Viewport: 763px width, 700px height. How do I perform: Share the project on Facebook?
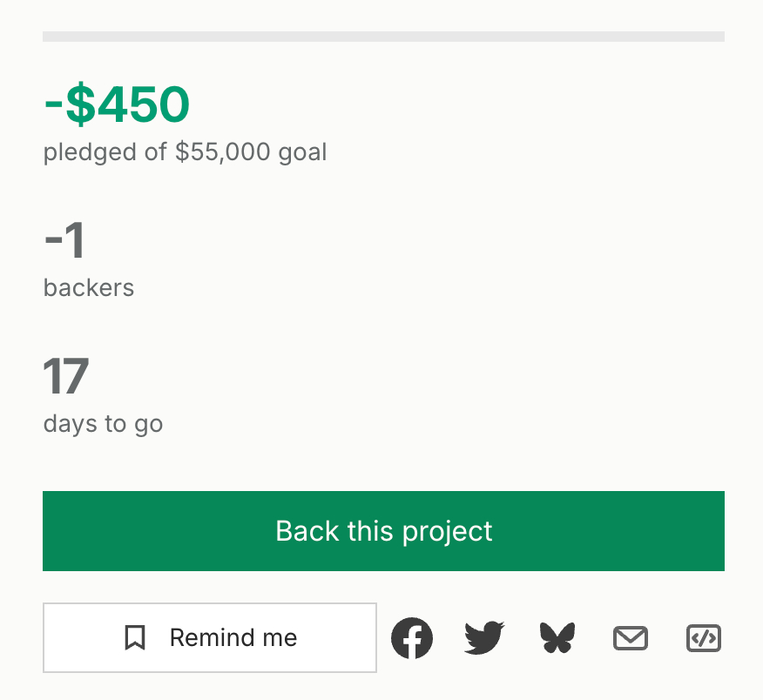pos(412,638)
